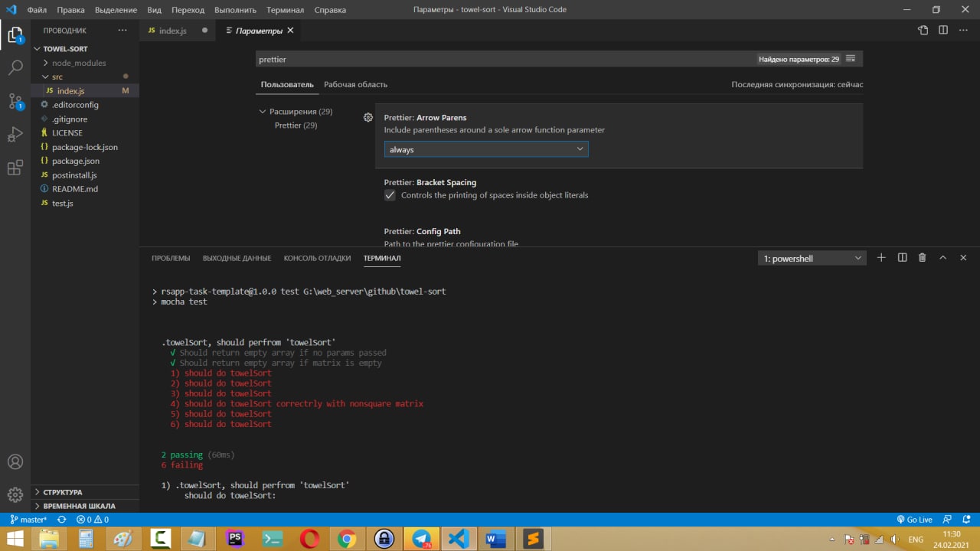Image resolution: width=980 pixels, height=551 pixels.
Task: Open editor more actions menu
Action: (963, 31)
